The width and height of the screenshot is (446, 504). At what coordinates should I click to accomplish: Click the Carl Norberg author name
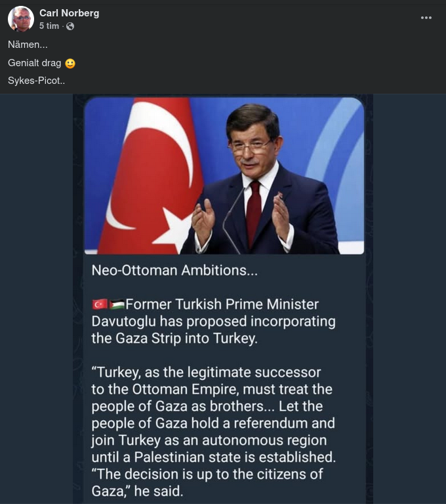(69, 13)
